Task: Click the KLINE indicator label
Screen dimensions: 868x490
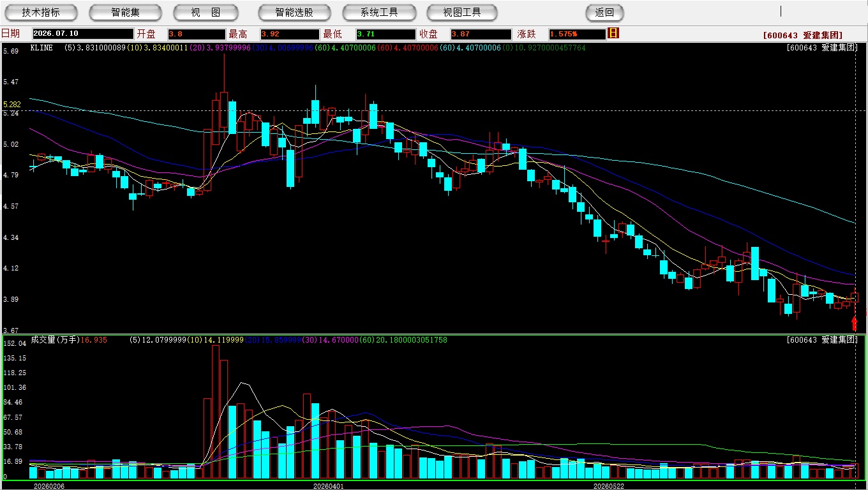Action: [41, 48]
